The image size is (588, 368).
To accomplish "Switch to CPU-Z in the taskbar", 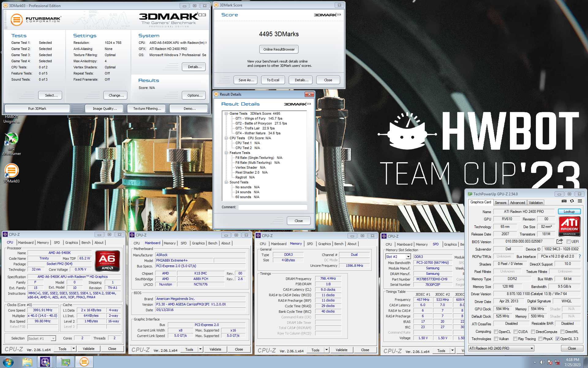I will 45,362.
